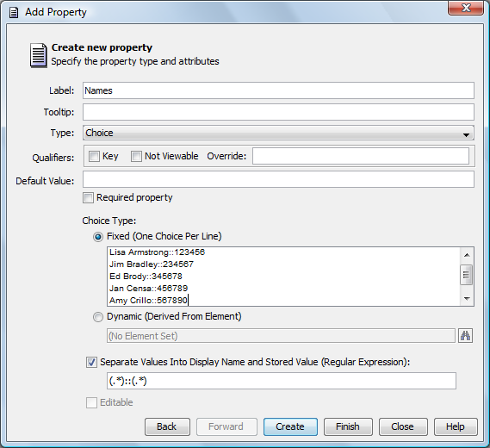
Task: Select the Dynamic (Derived From Element) radio
Action: [x=98, y=317]
